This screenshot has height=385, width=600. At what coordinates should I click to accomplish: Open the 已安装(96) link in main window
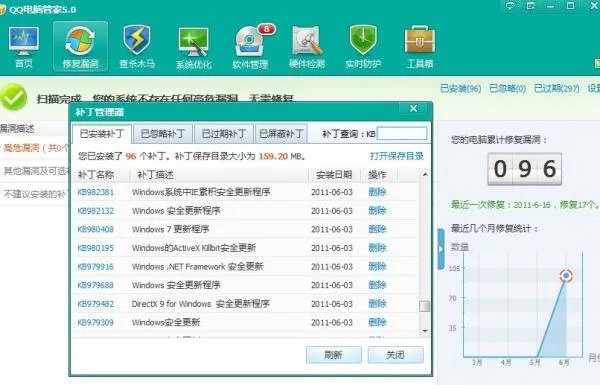coord(460,89)
